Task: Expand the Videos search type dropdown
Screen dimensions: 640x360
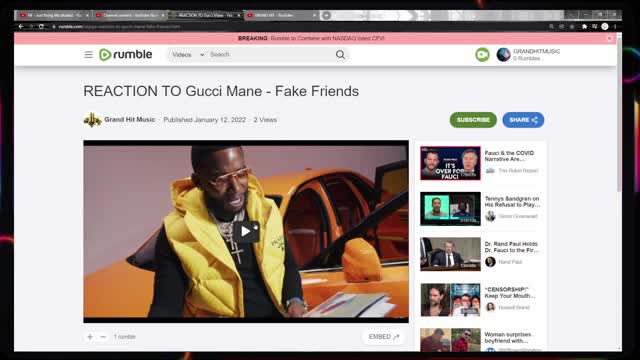Action: pos(188,55)
